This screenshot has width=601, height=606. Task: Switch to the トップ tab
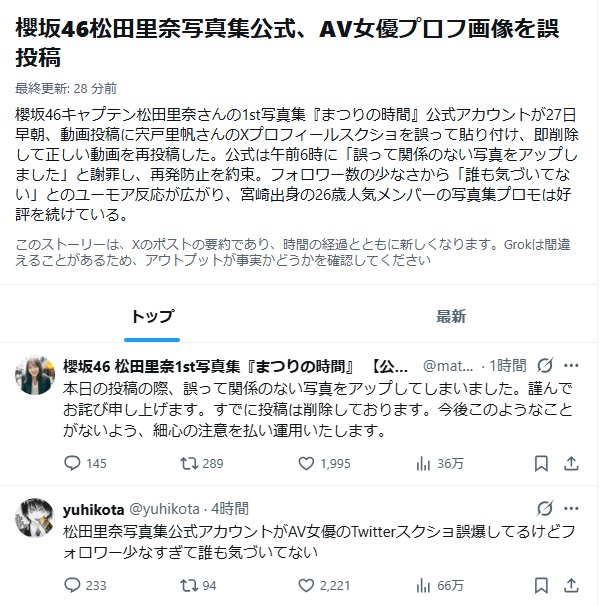click(x=154, y=317)
